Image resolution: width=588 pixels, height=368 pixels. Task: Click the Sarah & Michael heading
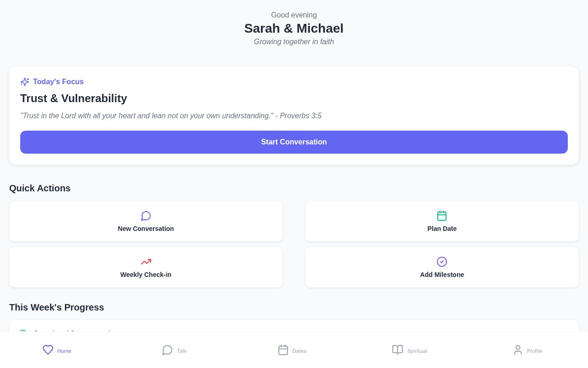[x=294, y=29]
